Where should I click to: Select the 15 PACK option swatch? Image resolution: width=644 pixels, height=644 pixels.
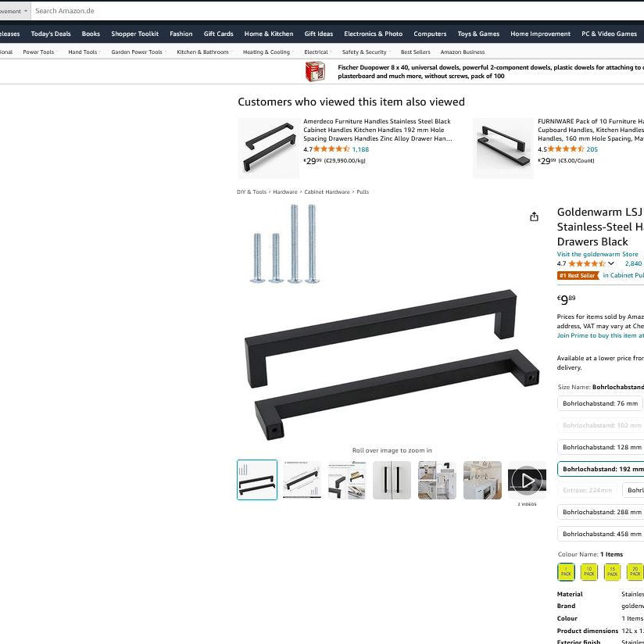(612, 571)
